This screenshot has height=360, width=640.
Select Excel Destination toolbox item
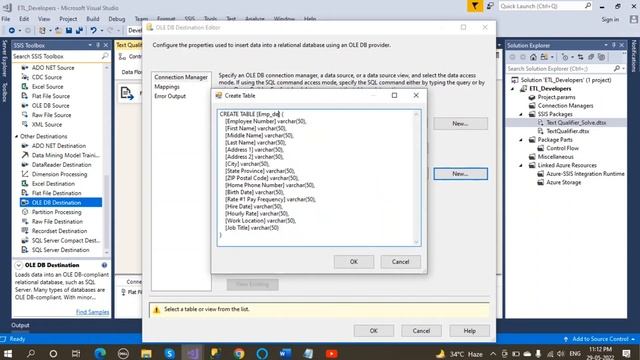[53, 184]
